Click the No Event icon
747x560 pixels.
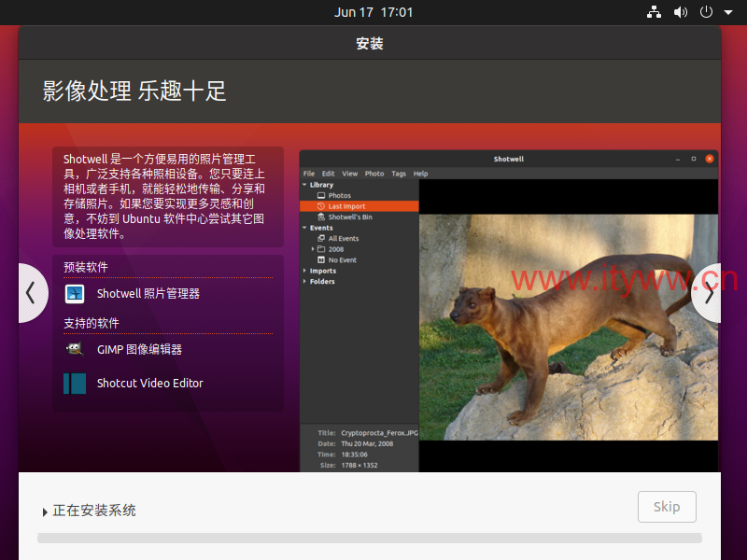[321, 260]
